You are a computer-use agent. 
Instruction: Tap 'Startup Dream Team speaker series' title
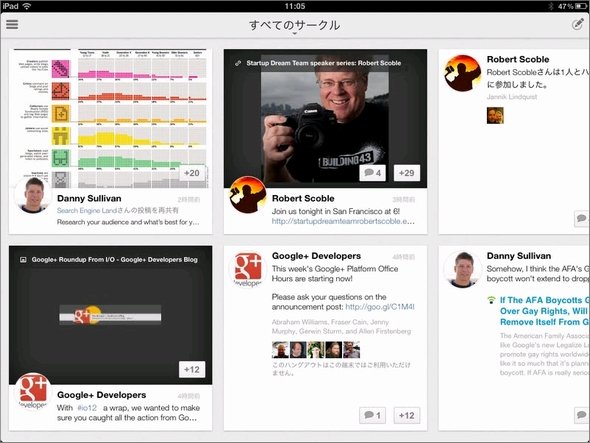(x=324, y=63)
